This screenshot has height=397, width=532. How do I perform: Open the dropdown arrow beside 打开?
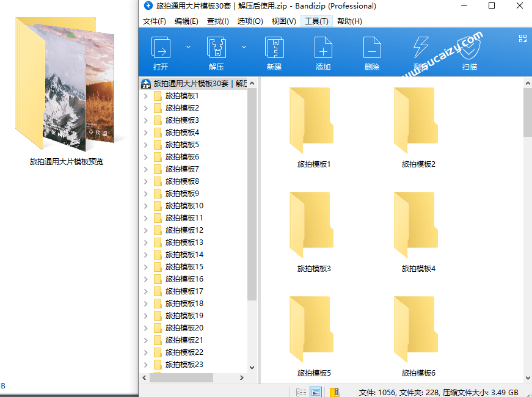pyautogui.click(x=188, y=46)
